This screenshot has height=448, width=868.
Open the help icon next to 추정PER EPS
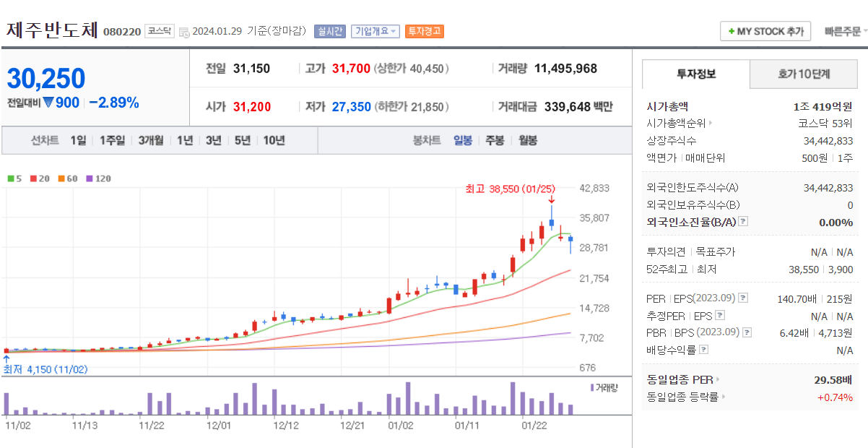(x=719, y=316)
